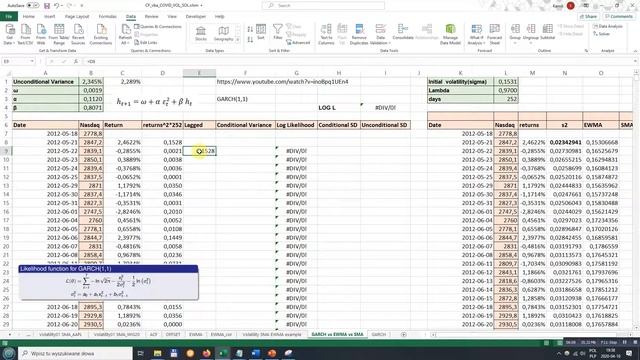Screen dimensions: 640x360
Task: Click Consolidate
Action: point(403,32)
